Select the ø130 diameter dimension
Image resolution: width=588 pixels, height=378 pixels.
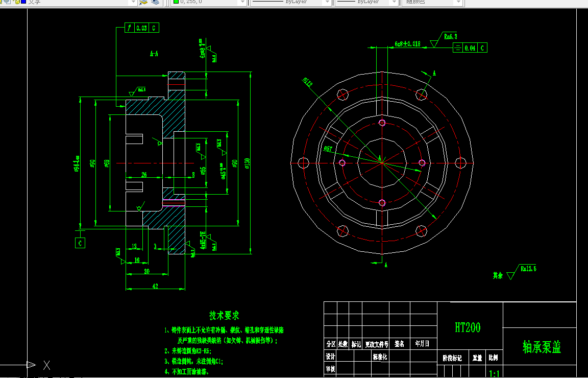coord(247,163)
